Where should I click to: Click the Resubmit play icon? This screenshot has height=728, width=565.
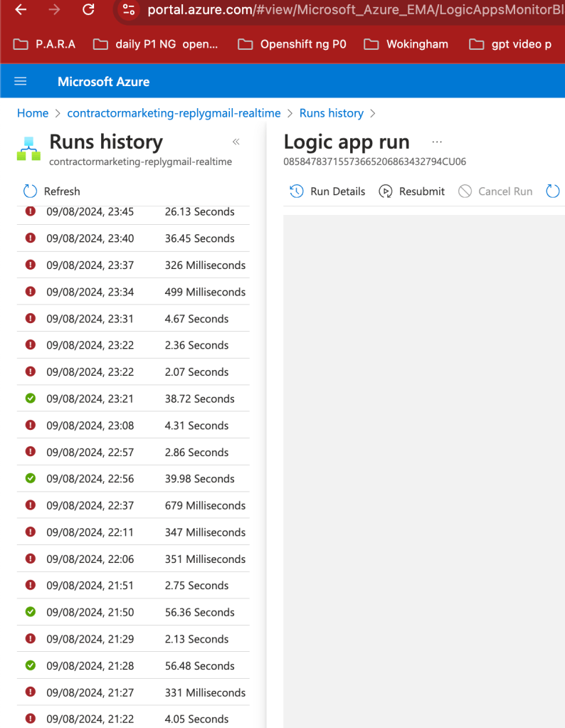[386, 191]
